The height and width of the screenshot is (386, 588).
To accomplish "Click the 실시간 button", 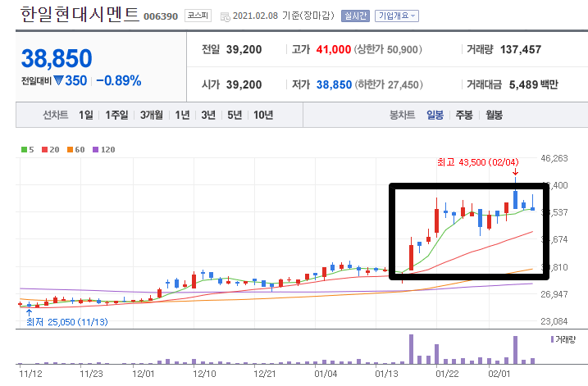I will click(x=355, y=16).
